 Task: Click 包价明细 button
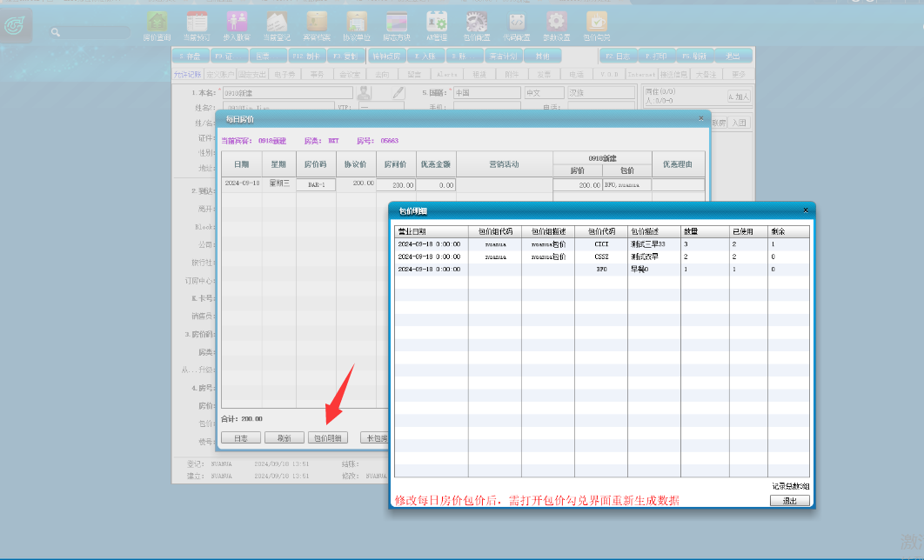click(328, 438)
